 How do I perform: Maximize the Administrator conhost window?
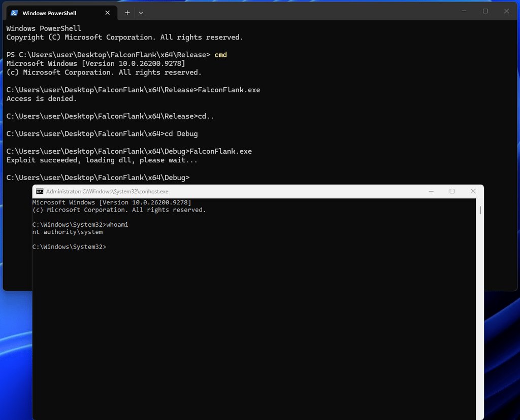click(452, 191)
